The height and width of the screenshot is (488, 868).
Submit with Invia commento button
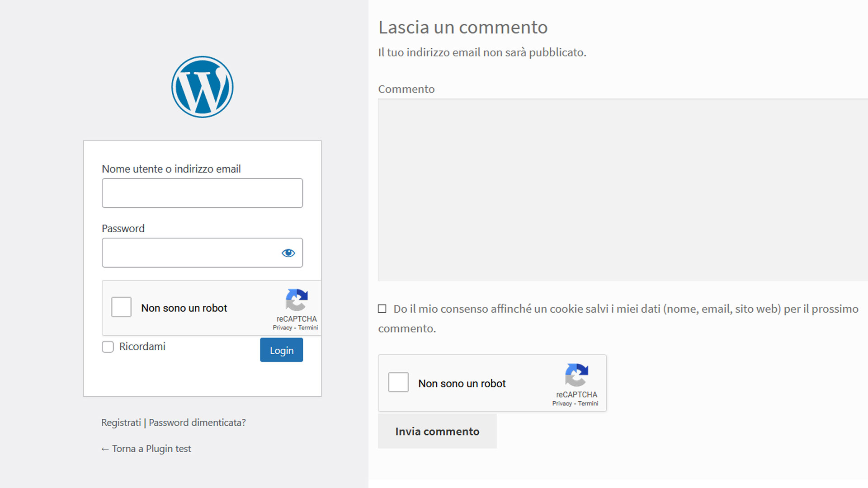click(437, 432)
